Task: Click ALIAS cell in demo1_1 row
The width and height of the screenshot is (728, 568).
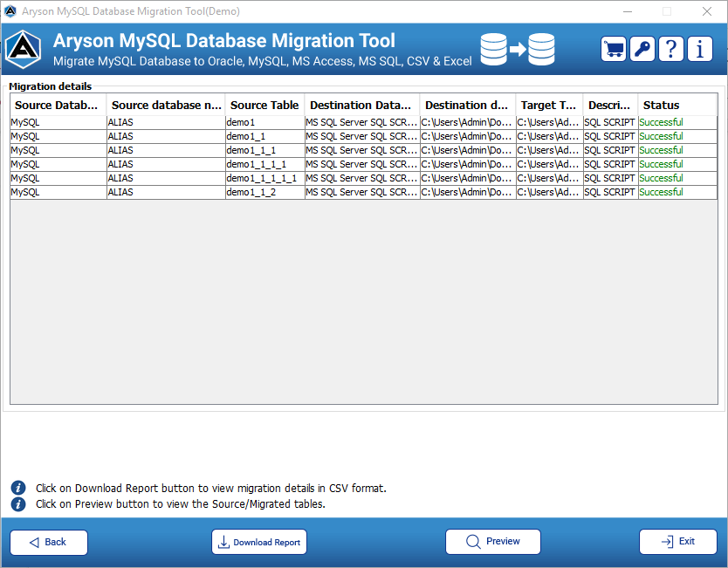Action: coord(166,136)
